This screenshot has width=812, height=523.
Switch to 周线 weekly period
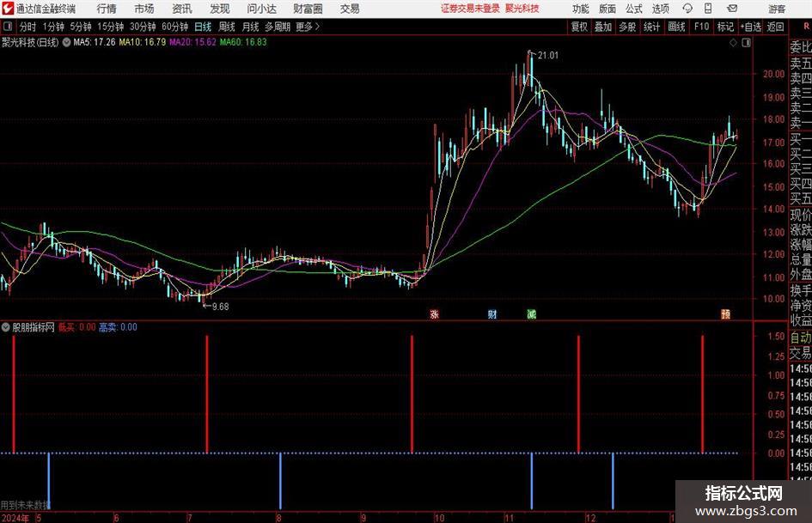(x=227, y=27)
